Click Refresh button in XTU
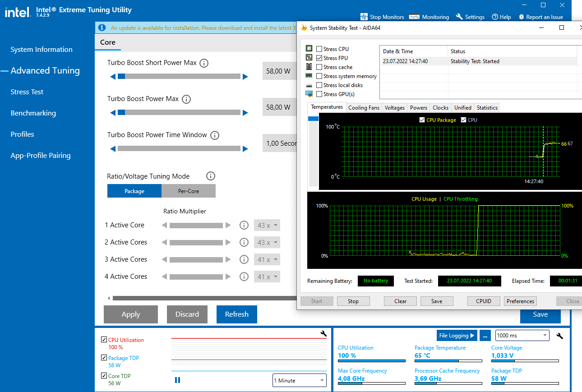This screenshot has width=582, height=392. tap(237, 314)
